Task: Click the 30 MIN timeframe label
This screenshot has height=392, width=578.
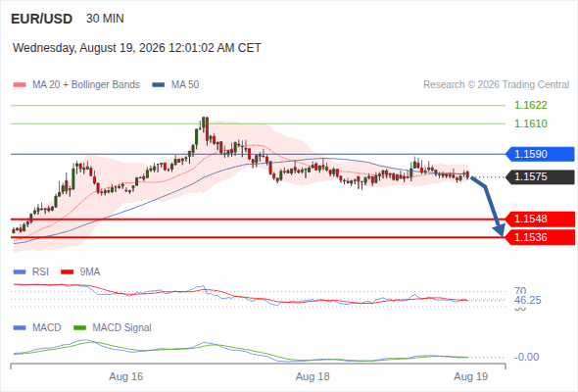Action: coord(105,19)
